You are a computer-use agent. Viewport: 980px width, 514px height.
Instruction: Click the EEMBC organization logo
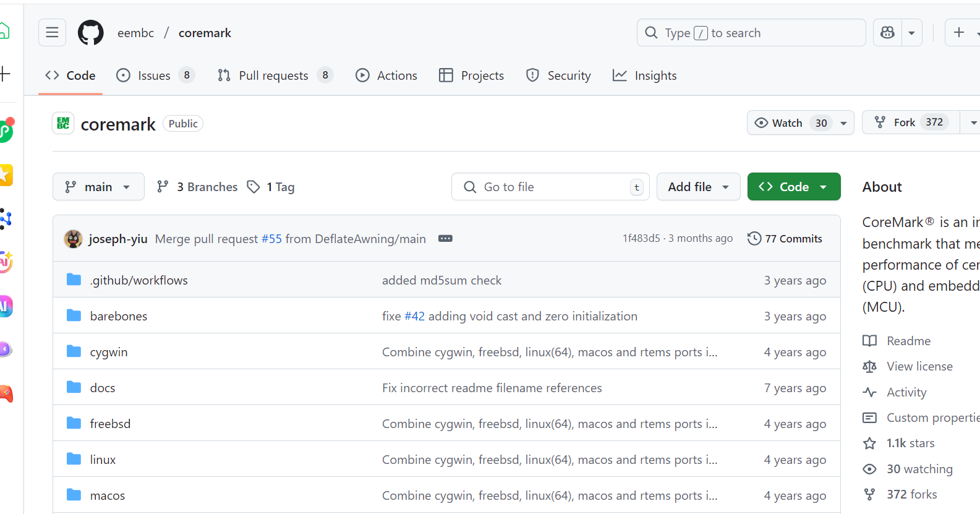[x=63, y=124]
